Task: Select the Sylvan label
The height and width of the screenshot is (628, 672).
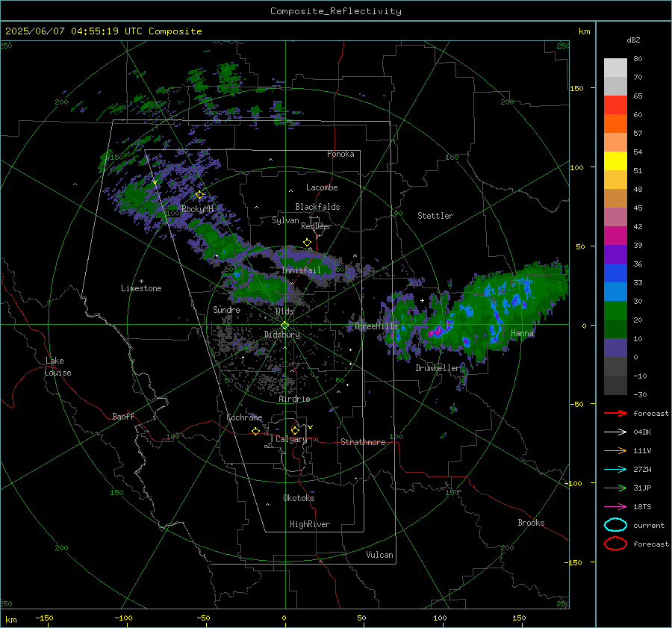Action: tap(285, 220)
